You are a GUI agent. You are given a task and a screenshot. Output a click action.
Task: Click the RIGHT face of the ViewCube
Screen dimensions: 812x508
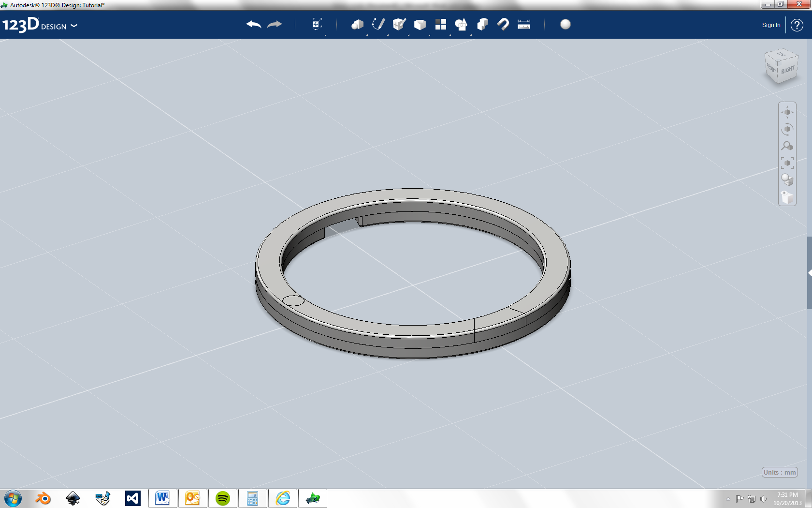tap(789, 70)
